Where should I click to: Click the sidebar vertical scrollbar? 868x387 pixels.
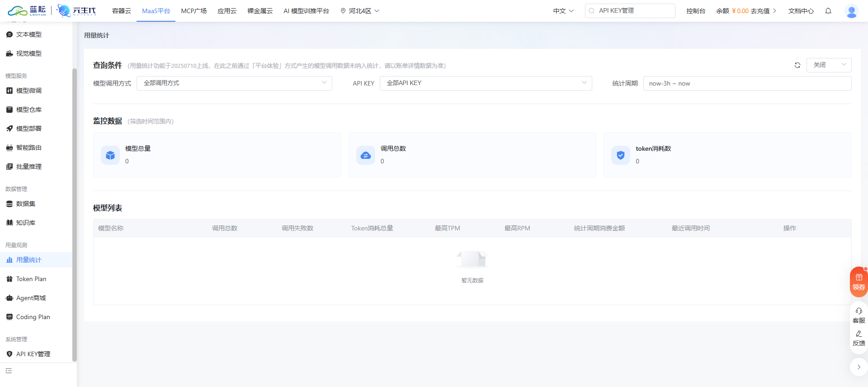point(75,215)
